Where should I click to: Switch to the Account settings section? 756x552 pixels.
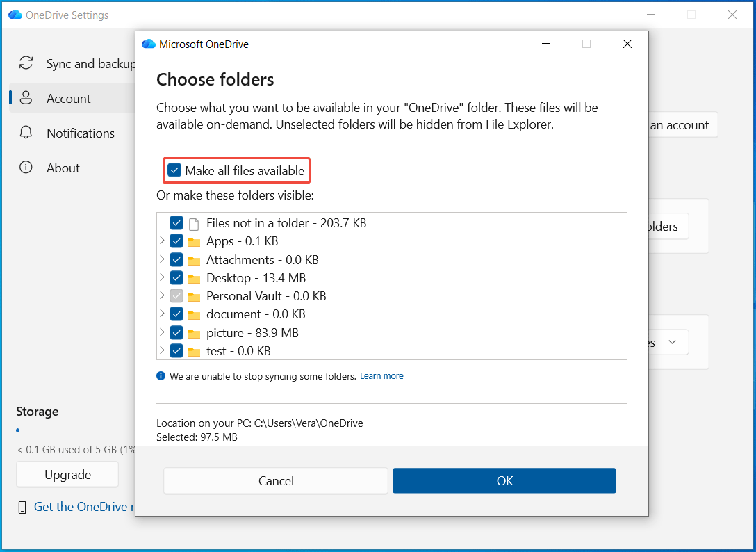click(69, 98)
